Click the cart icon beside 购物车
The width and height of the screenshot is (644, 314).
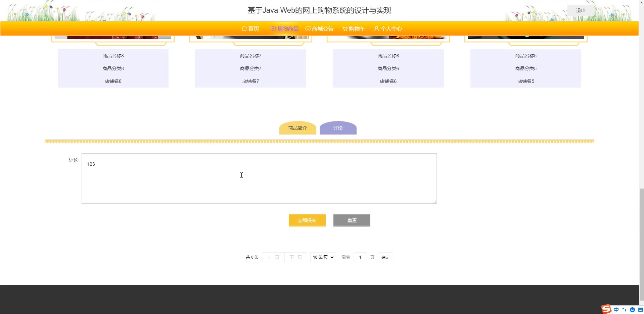point(345,29)
